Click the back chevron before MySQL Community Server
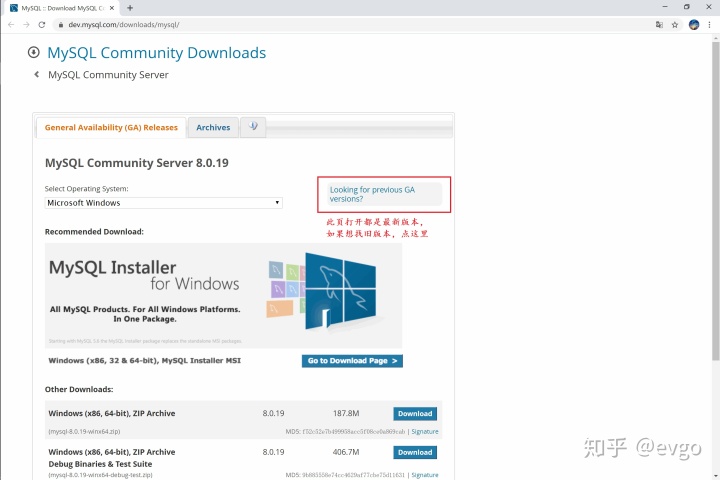The height and width of the screenshot is (480, 720). coord(37,74)
